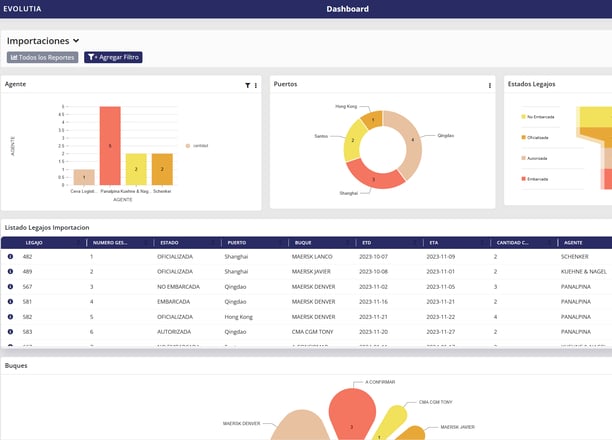
Task: Click the Agregar Filtro button
Action: [x=113, y=57]
